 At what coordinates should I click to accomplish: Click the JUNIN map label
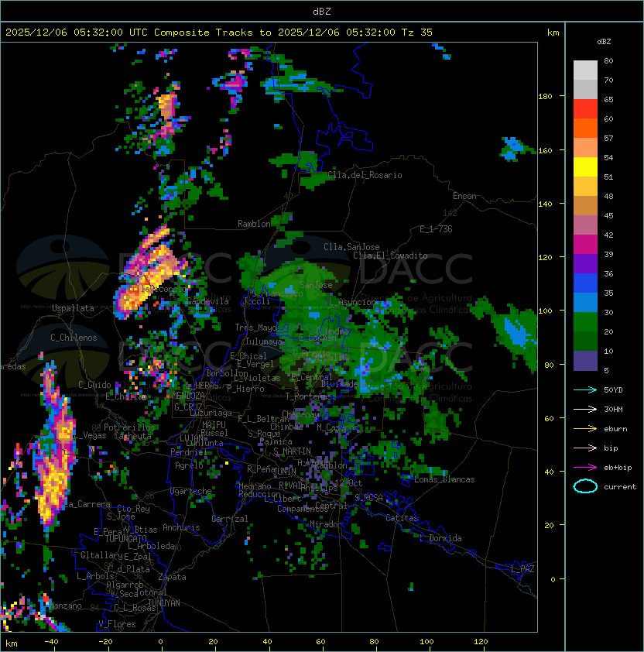[284, 471]
